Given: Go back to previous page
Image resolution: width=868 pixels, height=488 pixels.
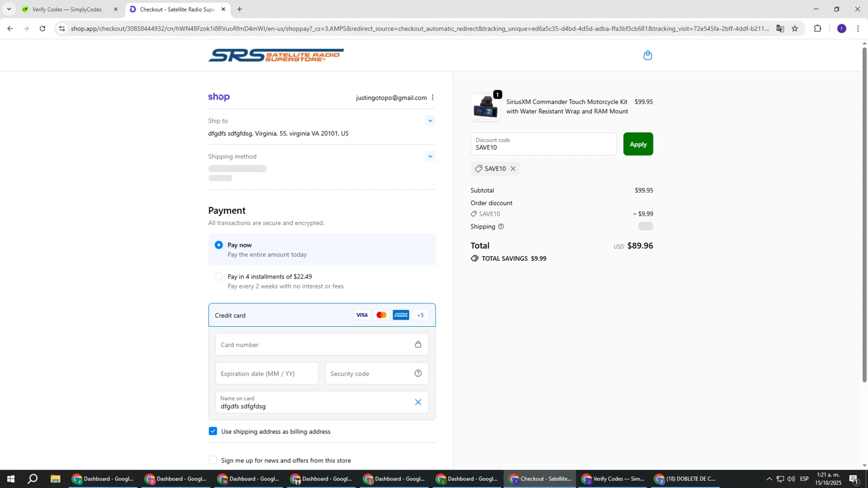Looking at the screenshot, I should point(10,28).
